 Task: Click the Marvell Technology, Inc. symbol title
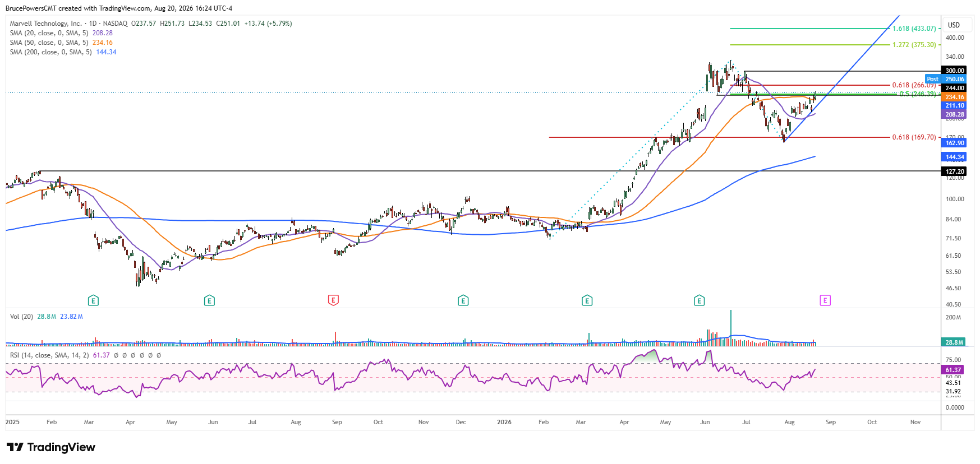pyautogui.click(x=46, y=24)
